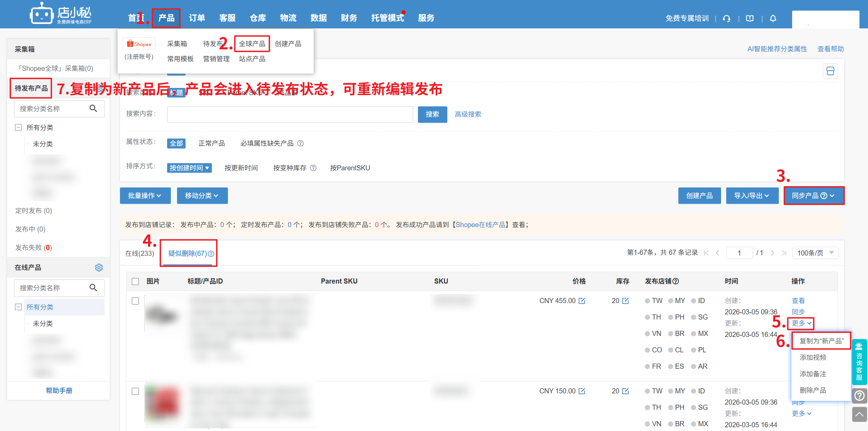
Task: Check the first product row checkbox
Action: tap(135, 301)
